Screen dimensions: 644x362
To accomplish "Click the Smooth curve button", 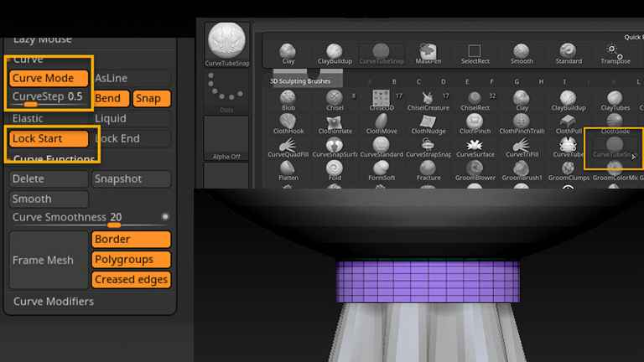I will tap(49, 199).
